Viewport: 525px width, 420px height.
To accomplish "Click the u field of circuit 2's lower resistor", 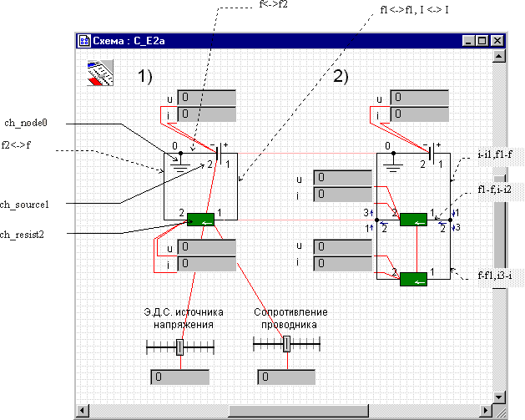I will [343, 247].
